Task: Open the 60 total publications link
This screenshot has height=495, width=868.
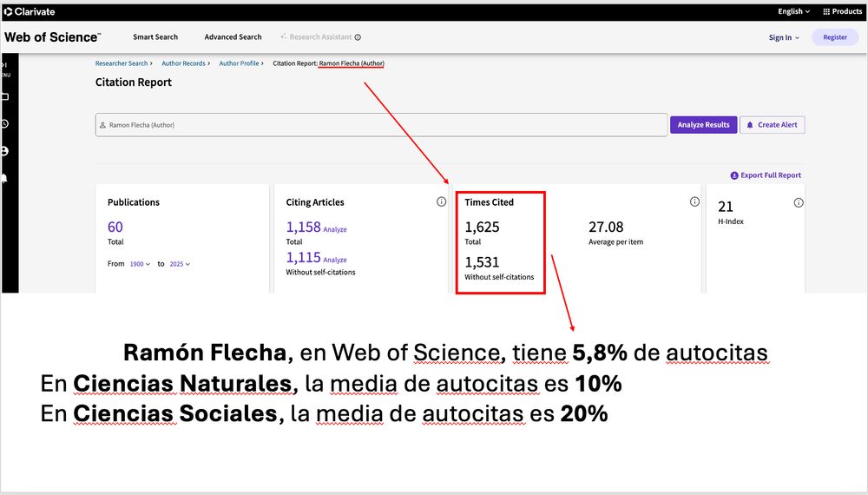Action: 115,227
